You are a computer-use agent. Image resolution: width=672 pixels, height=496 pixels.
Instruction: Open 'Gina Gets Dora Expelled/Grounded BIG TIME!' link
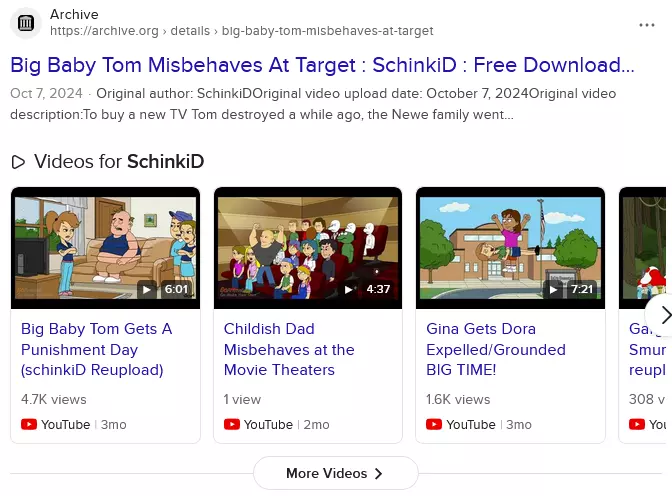(x=496, y=349)
